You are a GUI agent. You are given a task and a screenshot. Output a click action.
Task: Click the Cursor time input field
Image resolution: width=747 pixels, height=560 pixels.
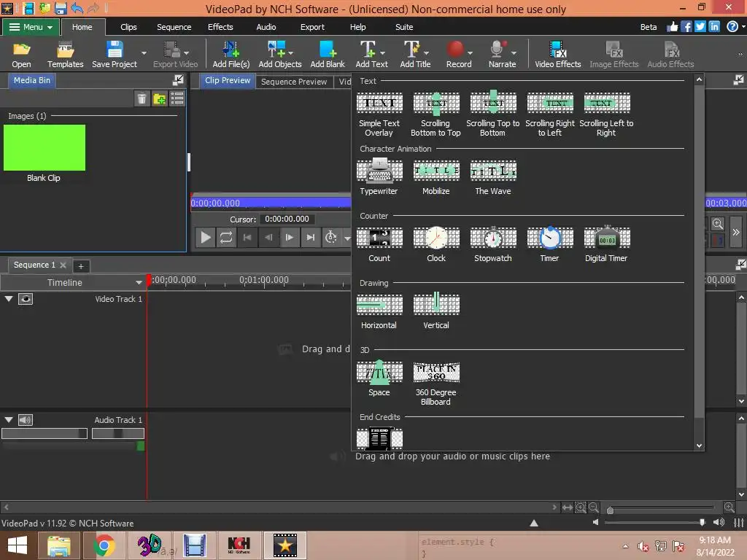tap(287, 219)
